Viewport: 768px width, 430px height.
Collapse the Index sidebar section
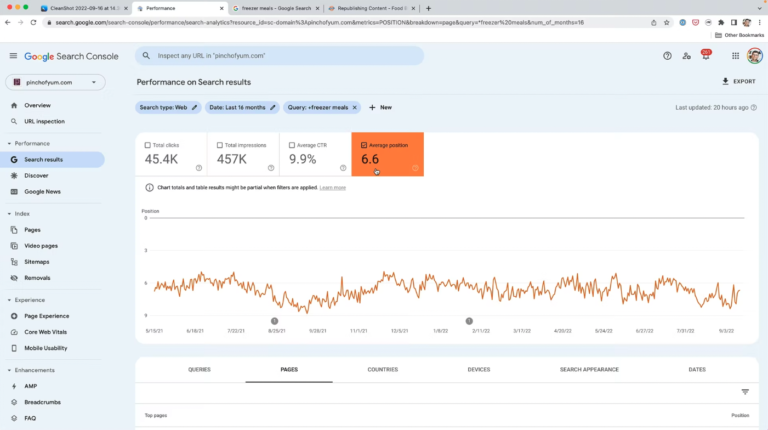tap(9, 214)
